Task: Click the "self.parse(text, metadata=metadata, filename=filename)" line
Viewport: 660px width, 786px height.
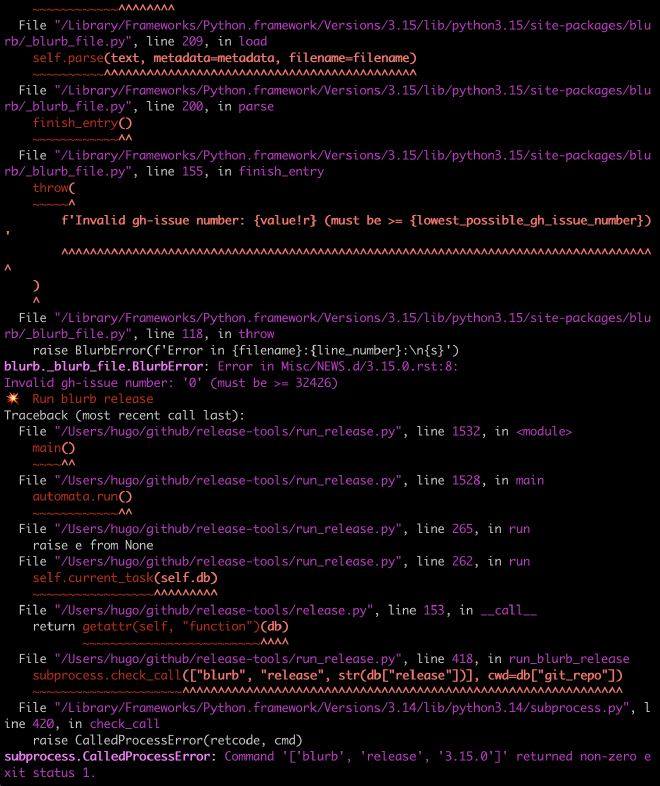Action: tap(225, 58)
